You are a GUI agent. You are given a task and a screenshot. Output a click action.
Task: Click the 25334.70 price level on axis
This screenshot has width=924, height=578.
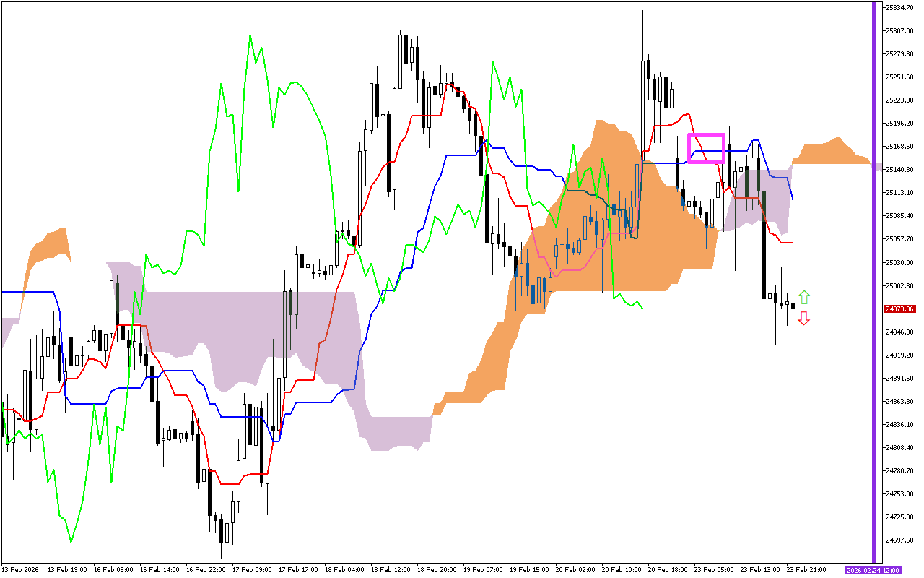click(x=899, y=8)
